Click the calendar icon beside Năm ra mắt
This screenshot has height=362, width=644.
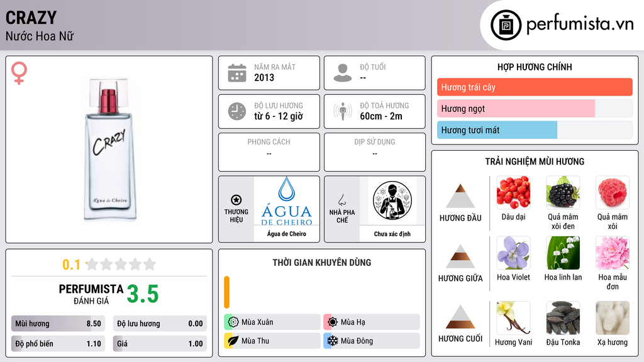pyautogui.click(x=237, y=73)
